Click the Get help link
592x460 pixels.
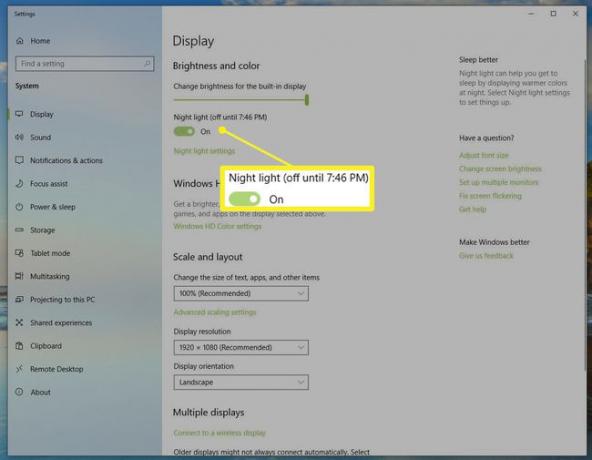473,209
